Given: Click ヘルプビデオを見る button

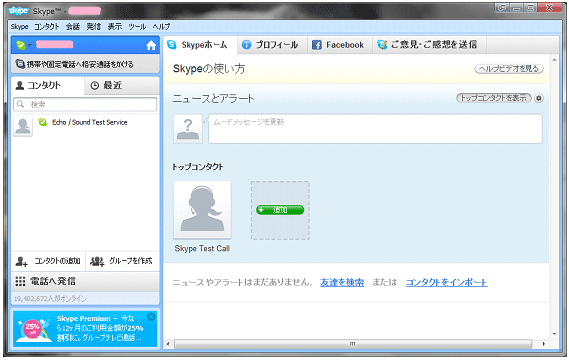Looking at the screenshot, I should (509, 69).
